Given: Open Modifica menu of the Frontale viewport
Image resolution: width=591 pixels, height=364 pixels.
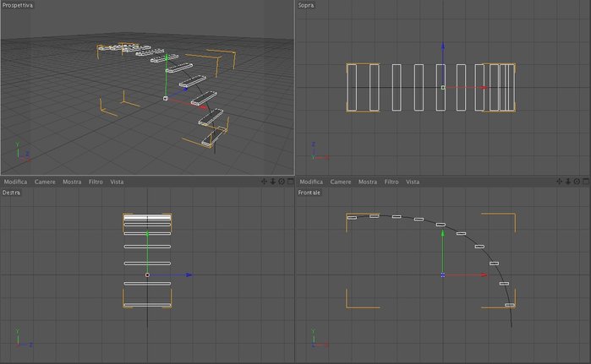Looking at the screenshot, I should (x=311, y=182).
